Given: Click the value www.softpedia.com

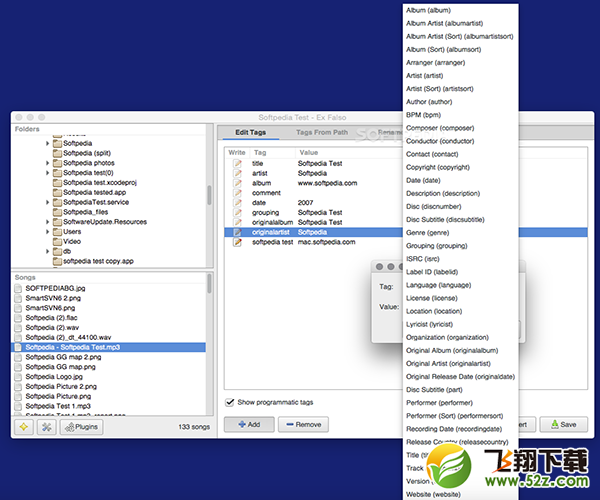Looking at the screenshot, I should [328, 183].
